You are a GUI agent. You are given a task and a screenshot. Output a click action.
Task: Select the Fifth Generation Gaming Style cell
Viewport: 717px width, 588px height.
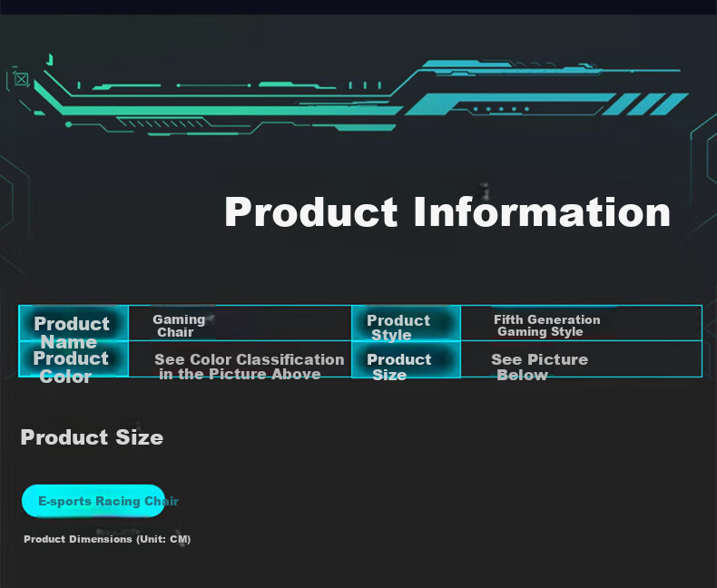coord(581,323)
